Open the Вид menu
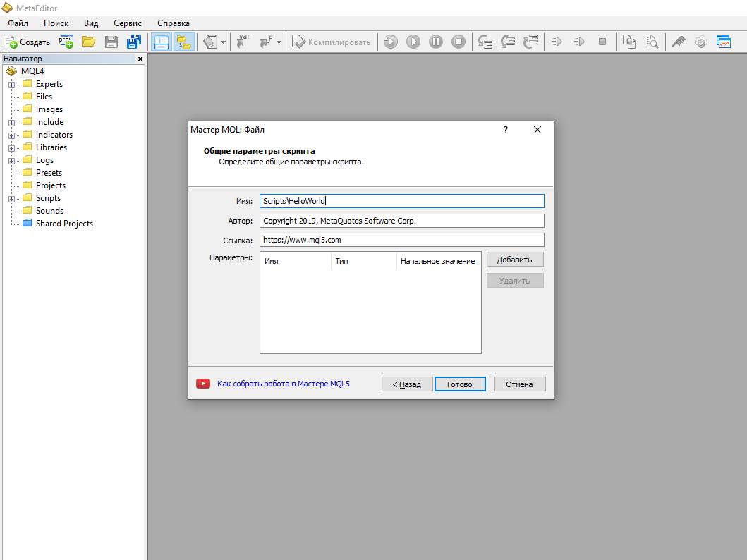Screen dimensions: 747x560 91,23
